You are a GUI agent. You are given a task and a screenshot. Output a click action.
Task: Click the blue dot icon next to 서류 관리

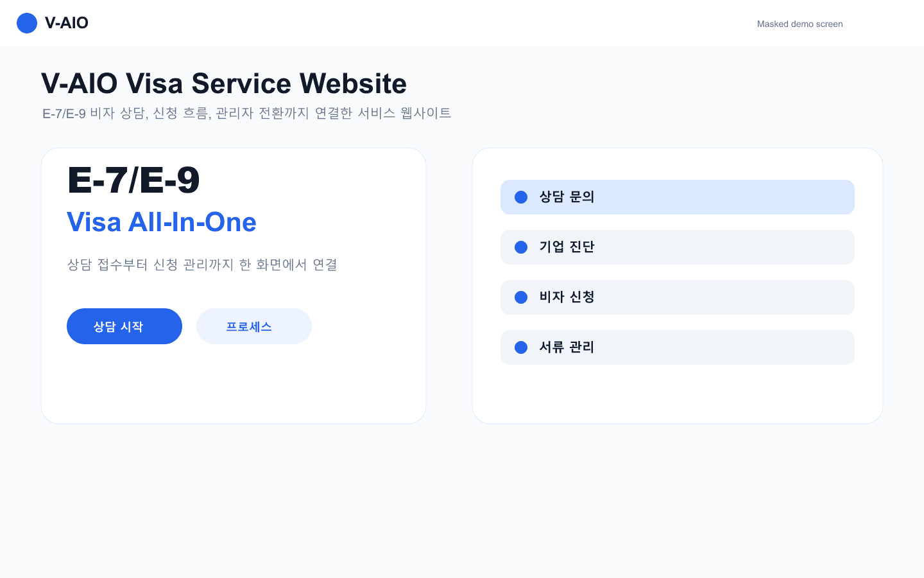(x=521, y=347)
